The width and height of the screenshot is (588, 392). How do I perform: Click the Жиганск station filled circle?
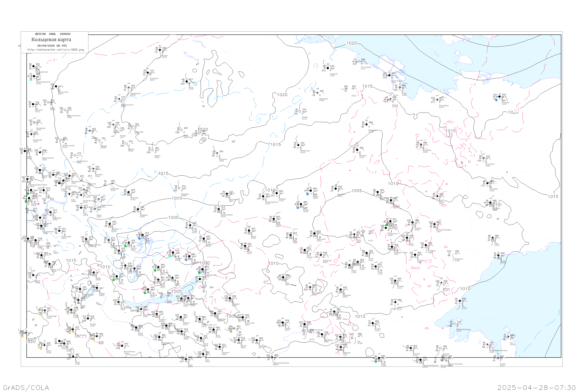[357, 150]
